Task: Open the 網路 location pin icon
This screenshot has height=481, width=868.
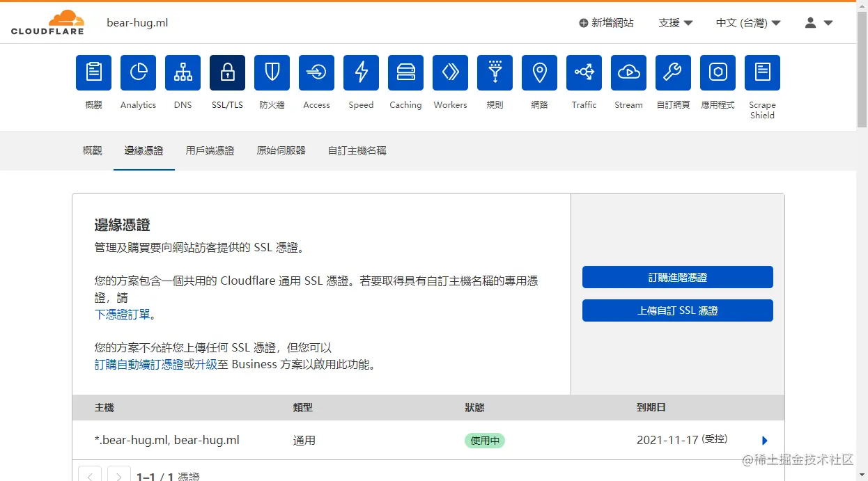Action: pos(539,72)
